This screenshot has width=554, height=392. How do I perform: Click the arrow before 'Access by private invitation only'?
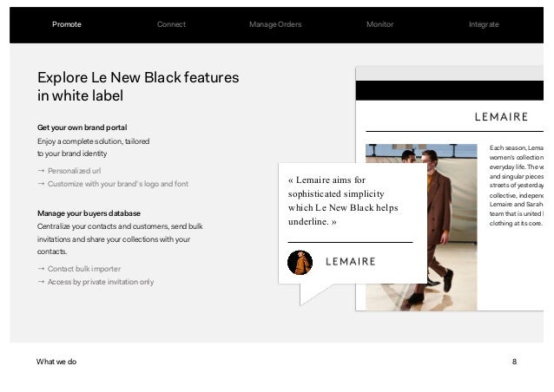click(41, 282)
